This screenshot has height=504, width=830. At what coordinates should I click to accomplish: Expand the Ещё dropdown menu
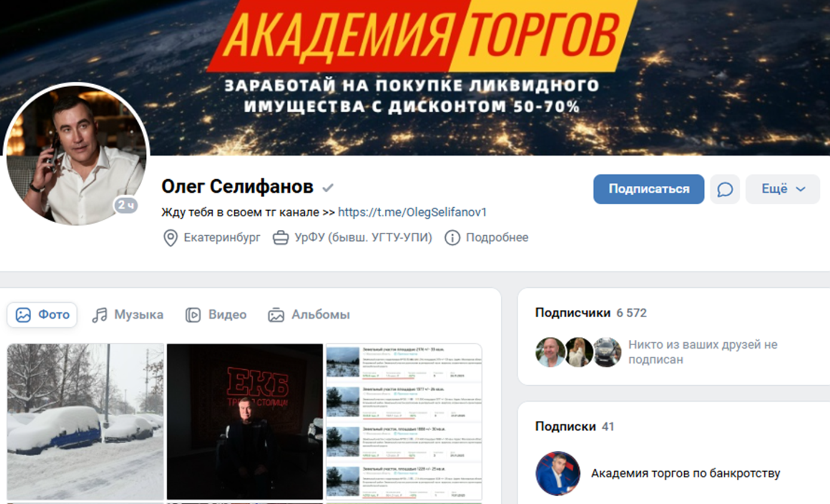[x=783, y=189]
